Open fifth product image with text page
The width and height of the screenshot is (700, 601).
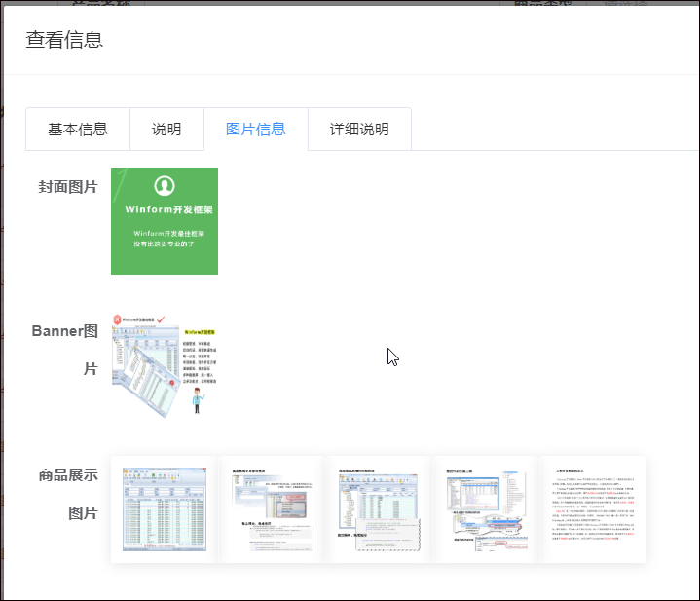593,509
